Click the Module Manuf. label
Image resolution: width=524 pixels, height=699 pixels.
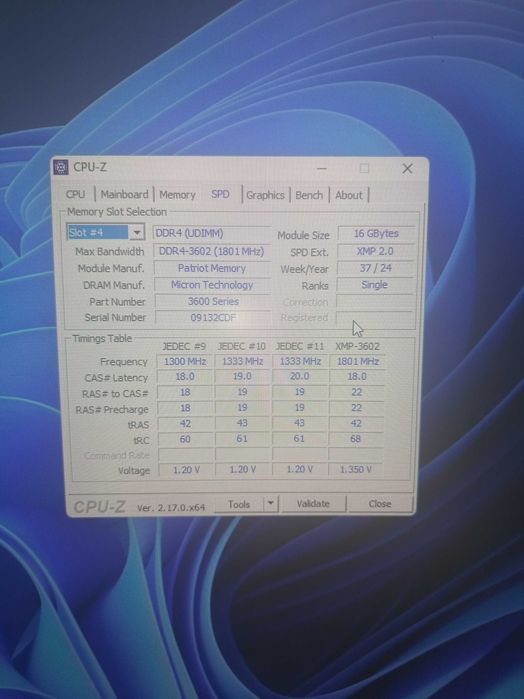(x=111, y=268)
